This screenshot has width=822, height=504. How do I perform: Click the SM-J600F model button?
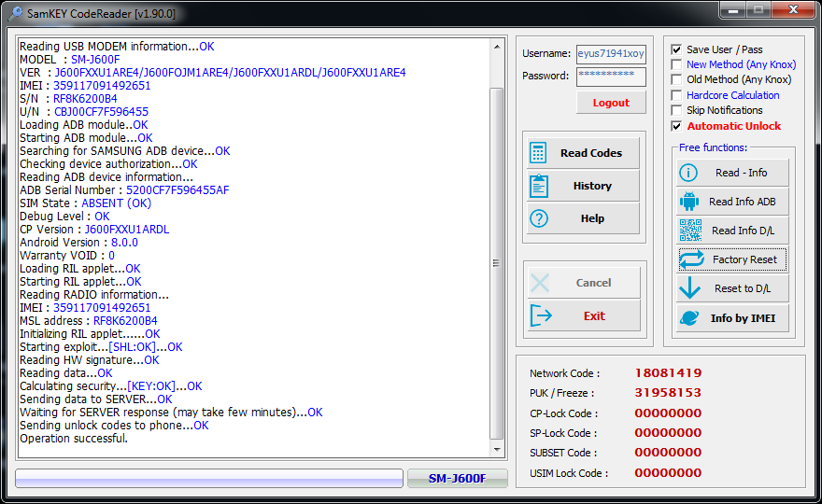pos(457,478)
